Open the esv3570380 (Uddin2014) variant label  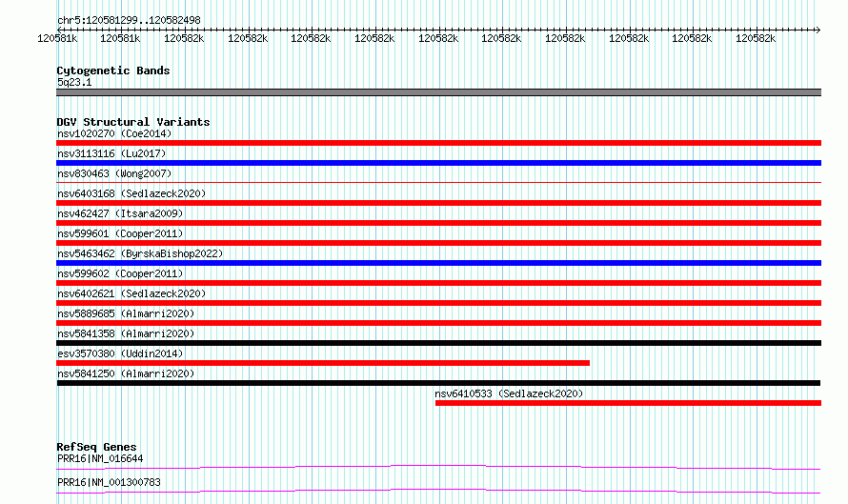(120, 353)
